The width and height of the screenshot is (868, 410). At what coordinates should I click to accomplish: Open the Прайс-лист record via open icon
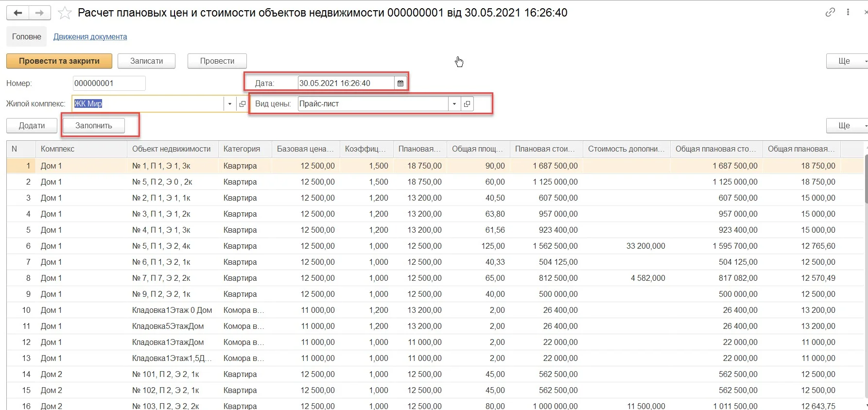(x=467, y=103)
